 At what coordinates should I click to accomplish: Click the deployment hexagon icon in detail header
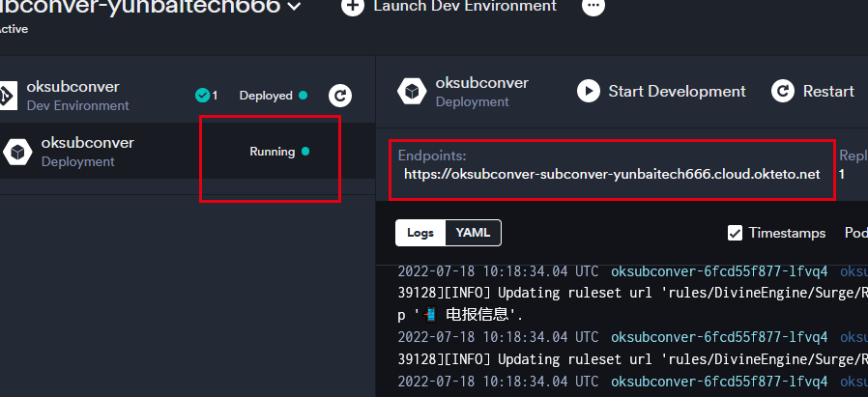click(412, 91)
